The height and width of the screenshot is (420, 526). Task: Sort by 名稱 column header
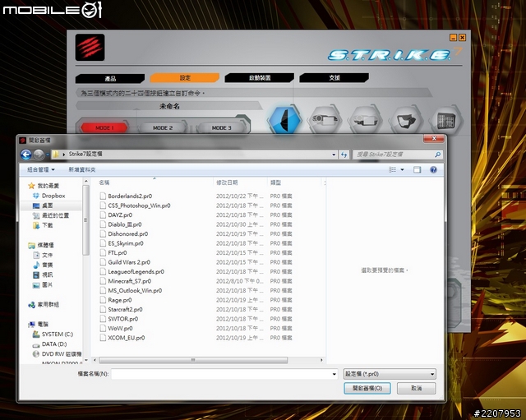[153, 182]
